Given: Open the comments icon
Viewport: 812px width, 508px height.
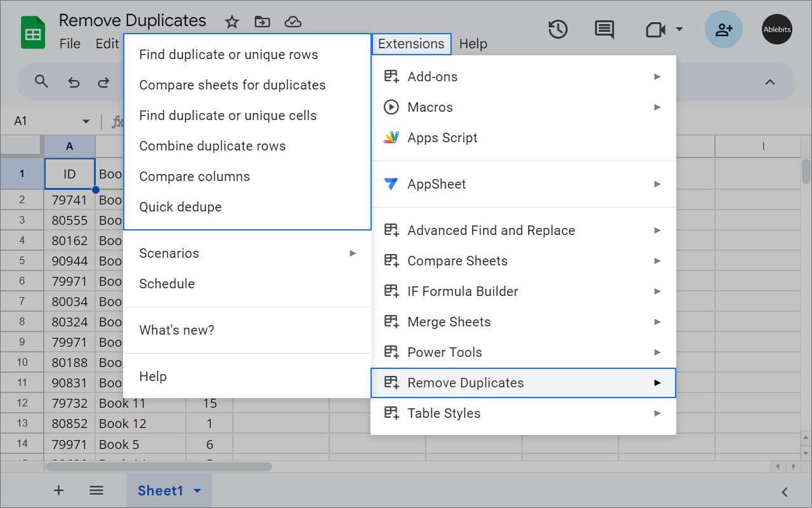Looking at the screenshot, I should 604,29.
